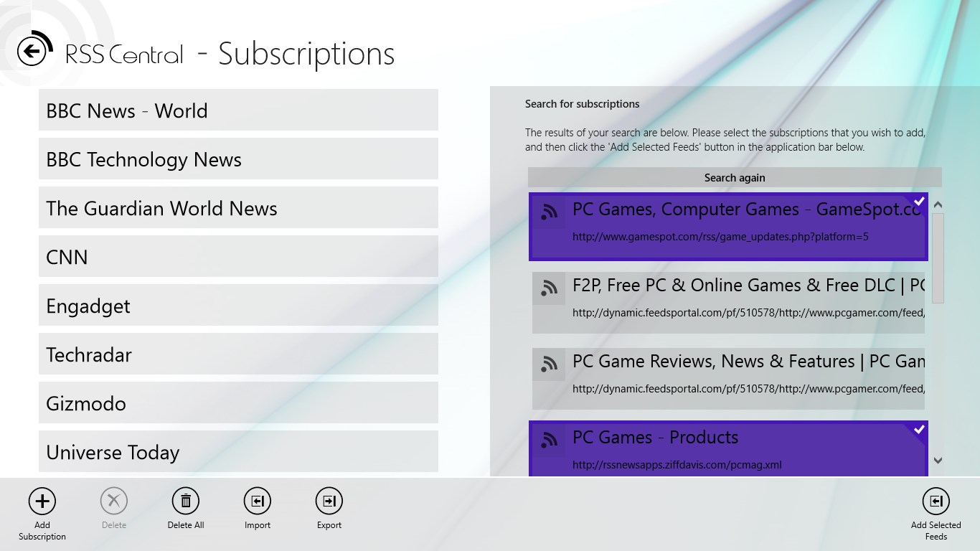This screenshot has height=551, width=980.
Task: Click the disabled Delete icon
Action: click(113, 500)
